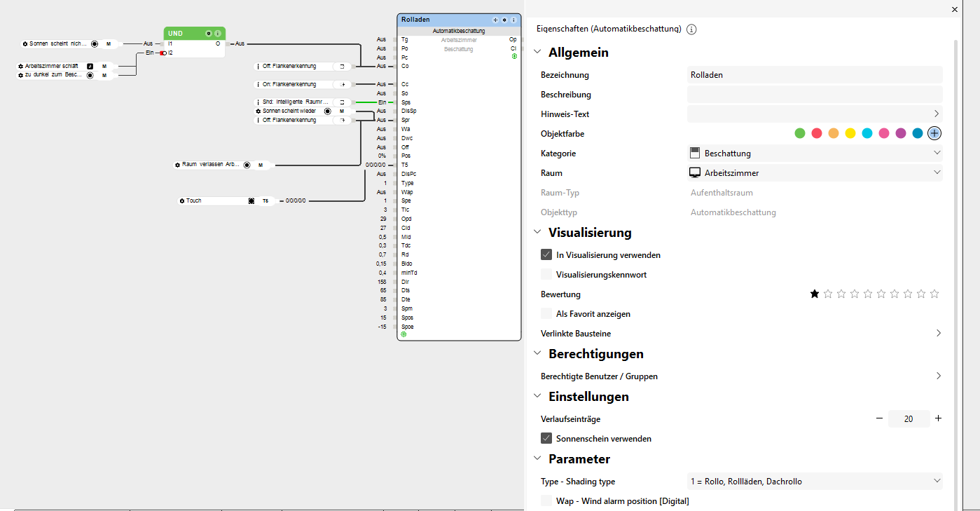This screenshot has width=980, height=511.
Task: Open the info icon next to Eigenschaften title
Action: pos(691,29)
